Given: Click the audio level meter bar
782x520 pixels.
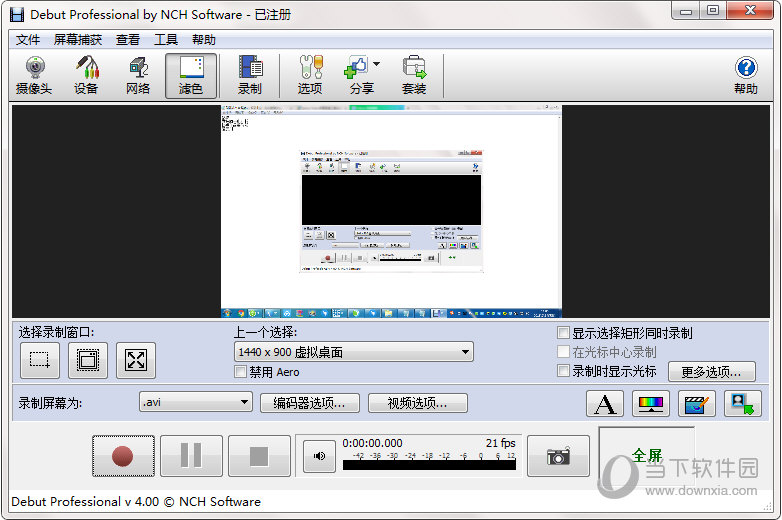Looking at the screenshot, I should point(429,465).
